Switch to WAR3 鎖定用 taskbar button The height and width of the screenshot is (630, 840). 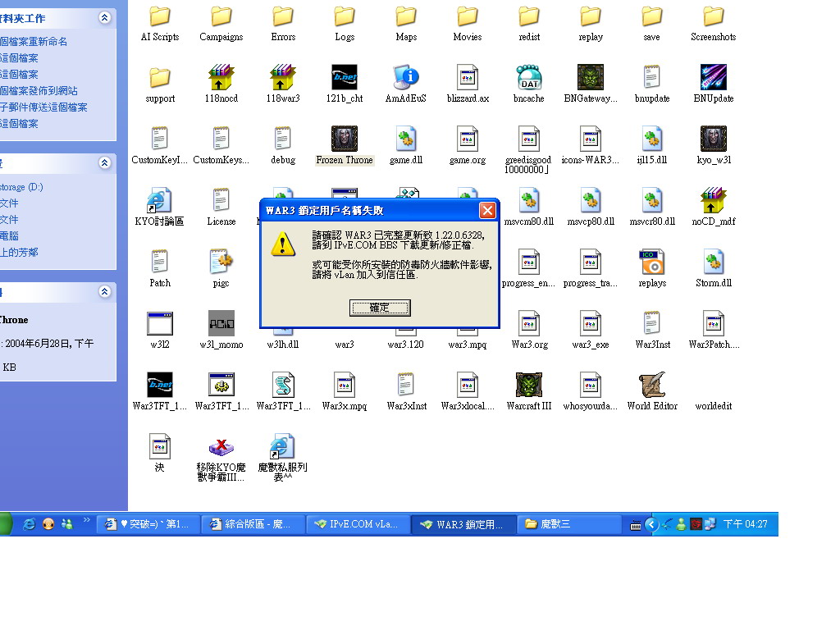click(x=463, y=524)
